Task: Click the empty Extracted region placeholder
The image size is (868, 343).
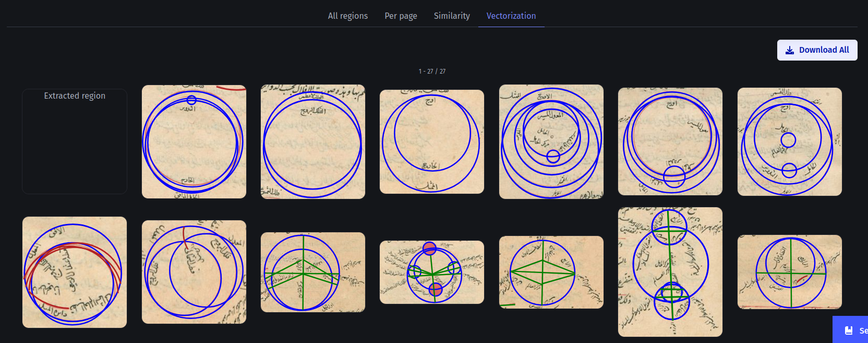Action: 75,141
